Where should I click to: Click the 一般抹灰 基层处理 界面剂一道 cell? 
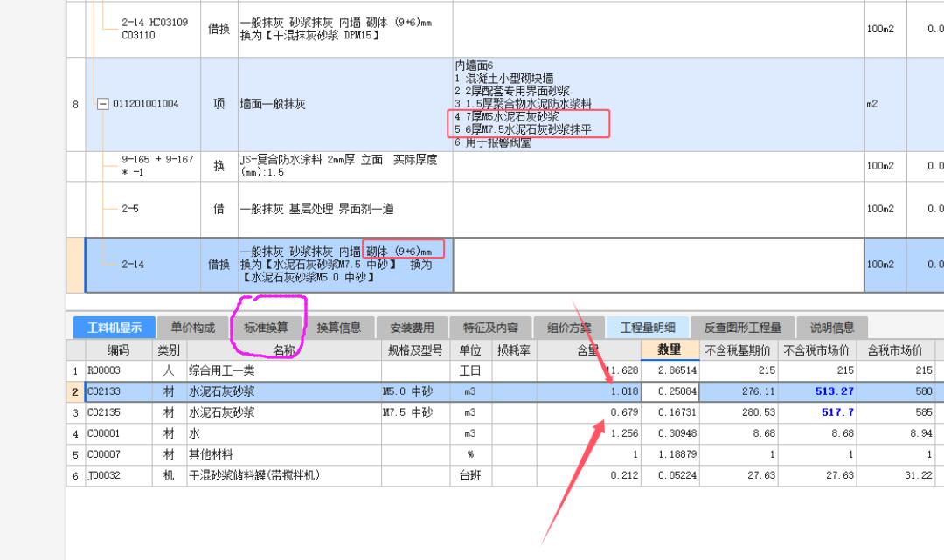pyautogui.click(x=345, y=209)
